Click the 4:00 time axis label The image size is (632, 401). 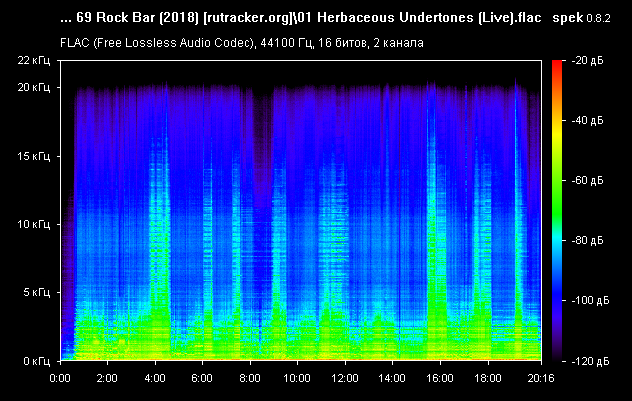(155, 379)
